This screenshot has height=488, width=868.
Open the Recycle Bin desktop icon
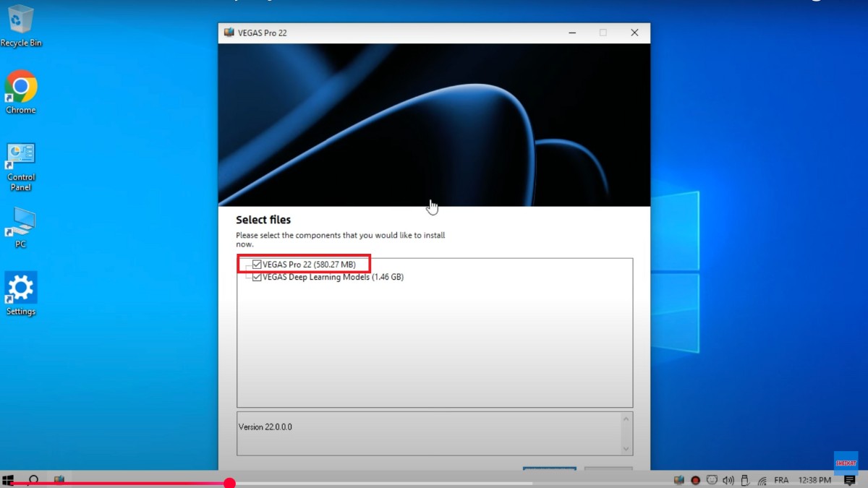pos(21,26)
